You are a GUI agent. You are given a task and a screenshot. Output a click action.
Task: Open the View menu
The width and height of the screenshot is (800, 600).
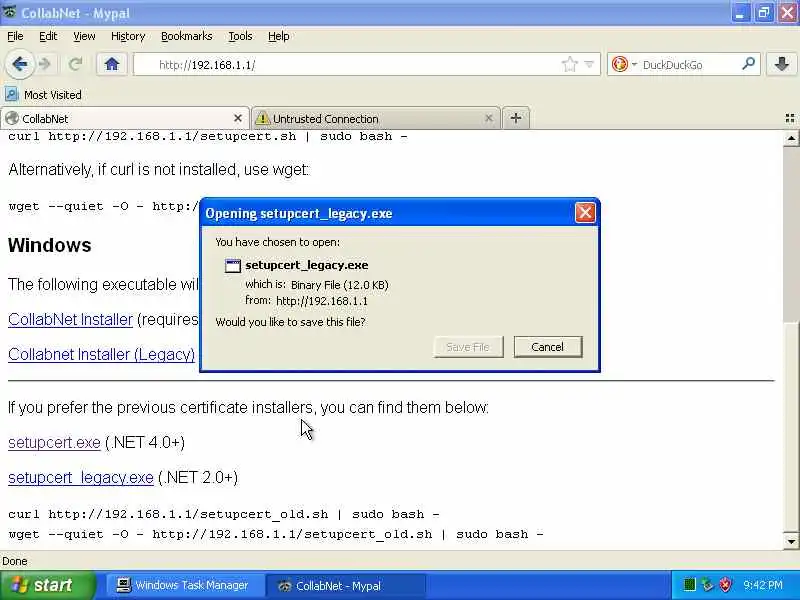(x=84, y=36)
